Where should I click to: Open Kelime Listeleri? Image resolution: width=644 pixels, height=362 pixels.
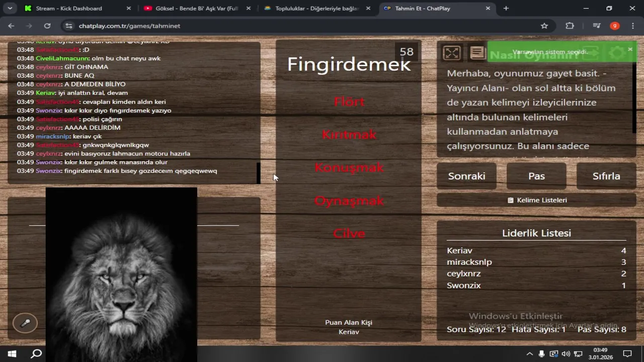[536, 200]
